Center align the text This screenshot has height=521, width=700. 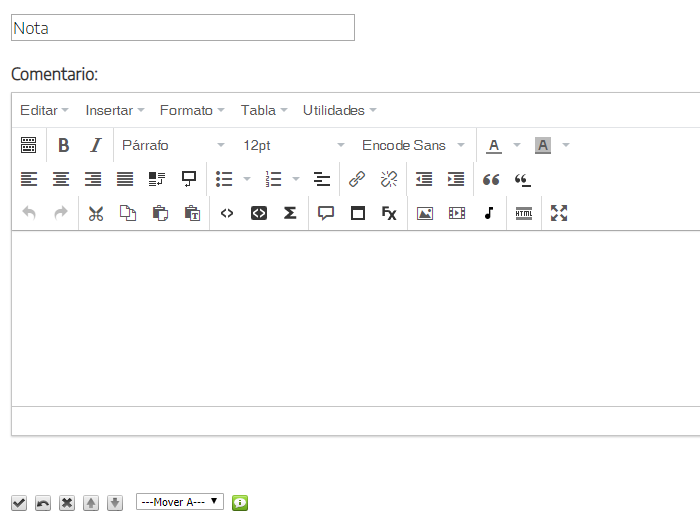(61, 179)
